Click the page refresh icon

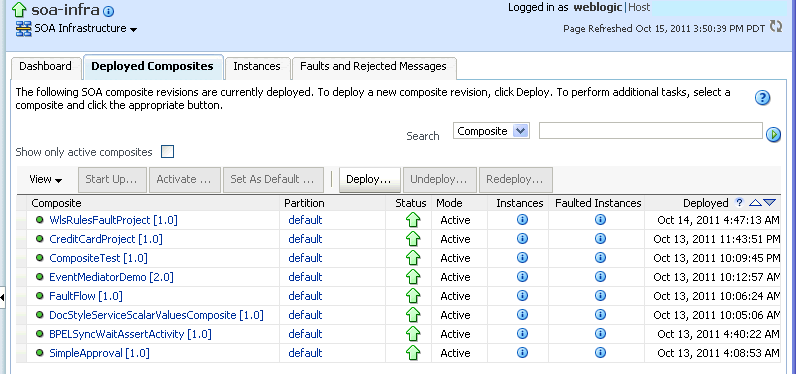(x=776, y=26)
